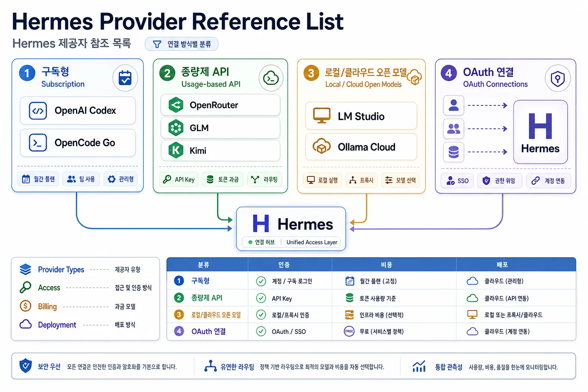The height and width of the screenshot is (392, 588).
Task: Select the OpenRouter provider
Action: (x=220, y=105)
